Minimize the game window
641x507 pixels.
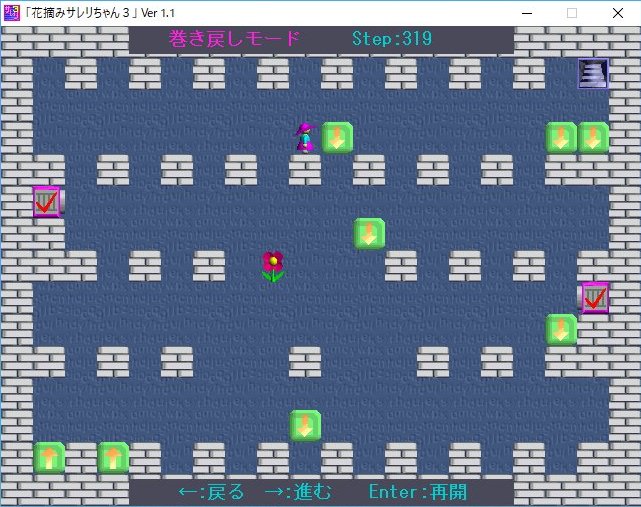click(x=525, y=13)
